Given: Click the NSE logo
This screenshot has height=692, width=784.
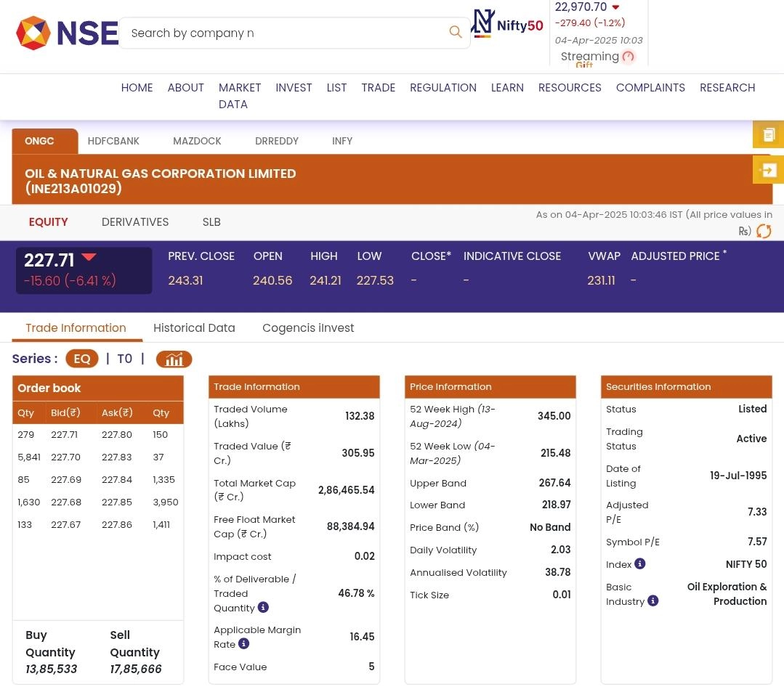Looking at the screenshot, I should 67,33.
